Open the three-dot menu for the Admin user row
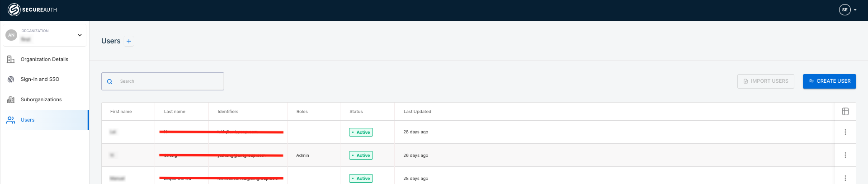The width and height of the screenshot is (868, 184). point(845,155)
